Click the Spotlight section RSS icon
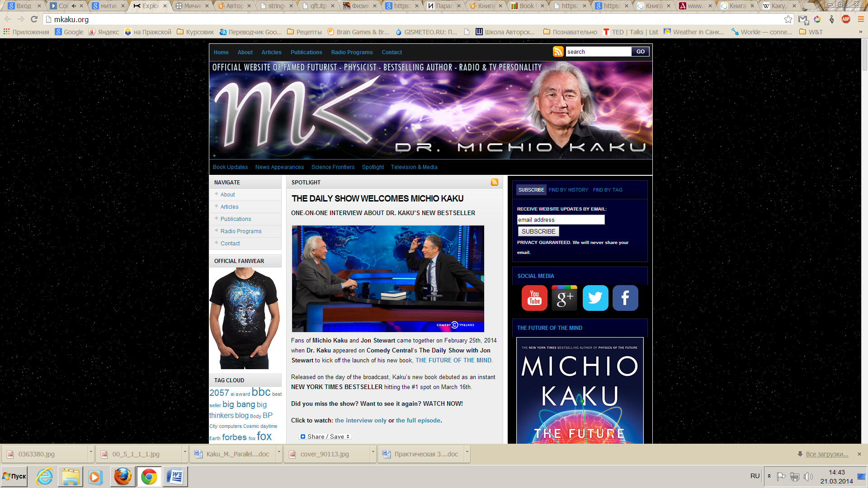 [x=494, y=182]
